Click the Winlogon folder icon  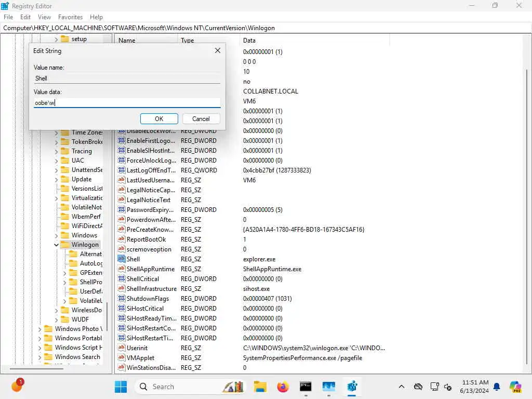tap(65, 244)
